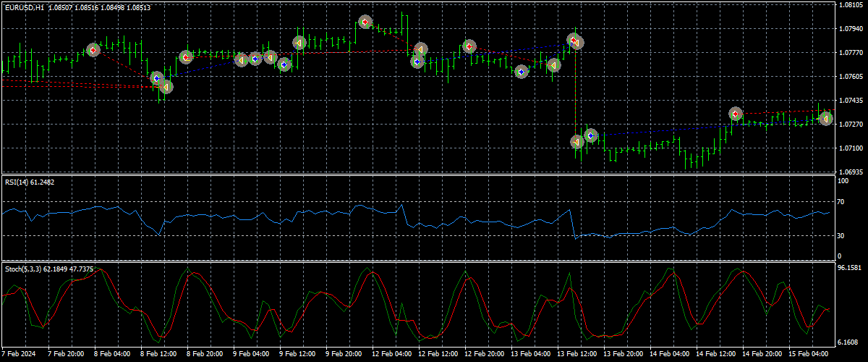Select the red sell marker before 12 Feb 20:00
868x362 pixels.
click(x=469, y=47)
